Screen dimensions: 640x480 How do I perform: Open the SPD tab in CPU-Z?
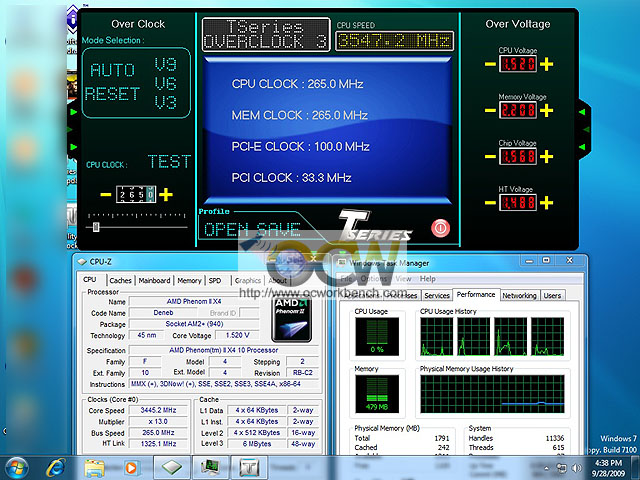(x=215, y=280)
